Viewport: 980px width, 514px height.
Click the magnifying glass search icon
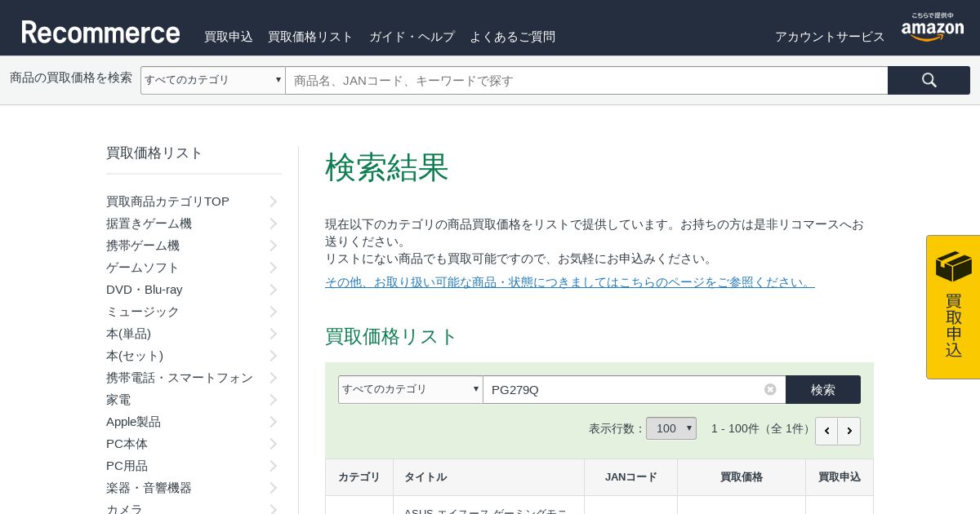(929, 80)
